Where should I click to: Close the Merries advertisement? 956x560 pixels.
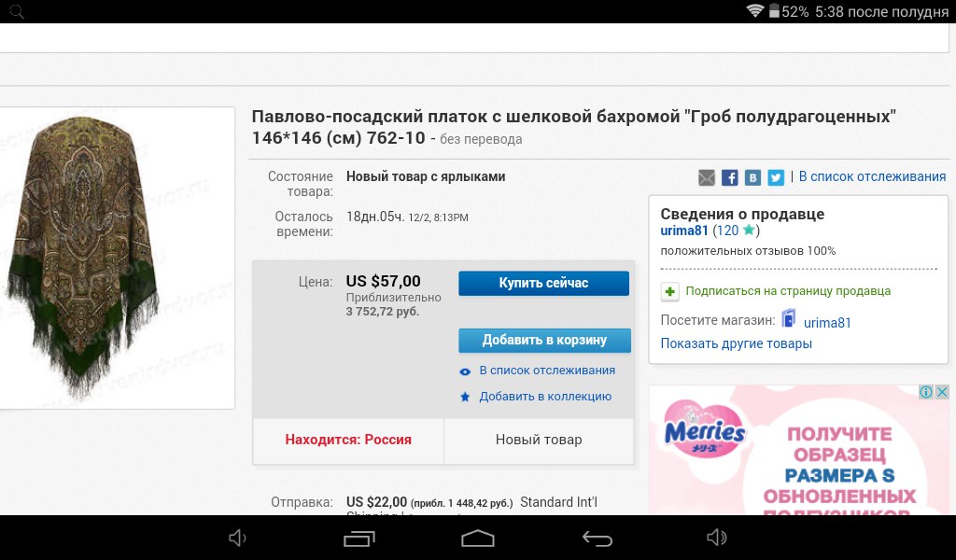pyautogui.click(x=942, y=392)
